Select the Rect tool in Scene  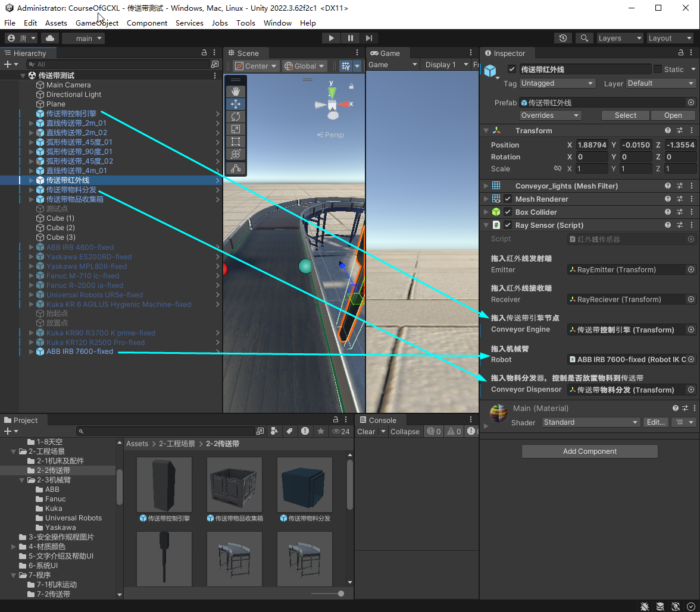(x=236, y=142)
